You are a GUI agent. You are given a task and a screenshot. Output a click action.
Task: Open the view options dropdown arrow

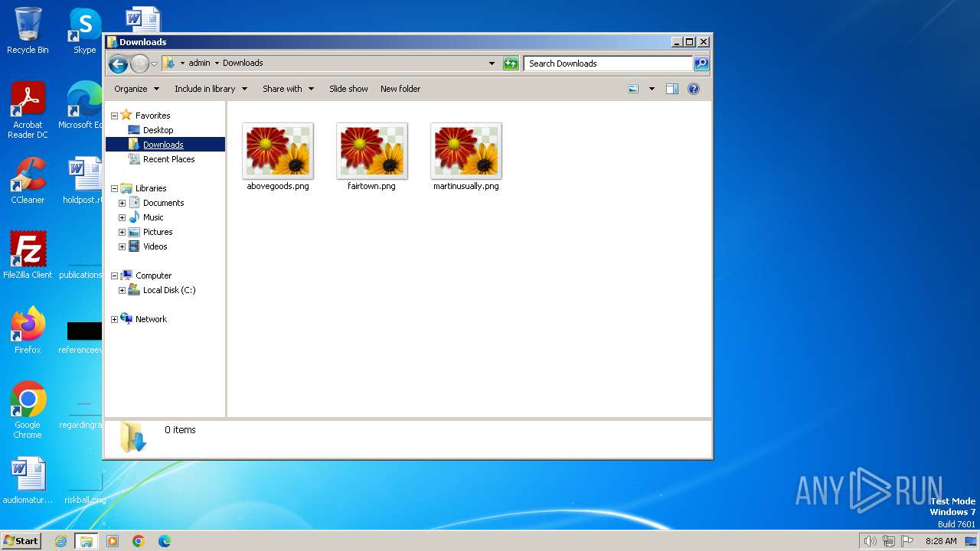652,89
